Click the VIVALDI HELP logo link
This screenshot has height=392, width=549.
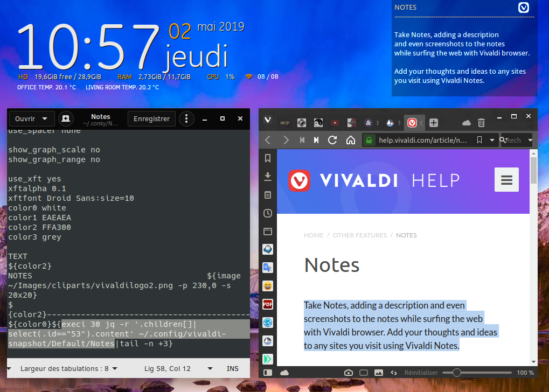373,180
